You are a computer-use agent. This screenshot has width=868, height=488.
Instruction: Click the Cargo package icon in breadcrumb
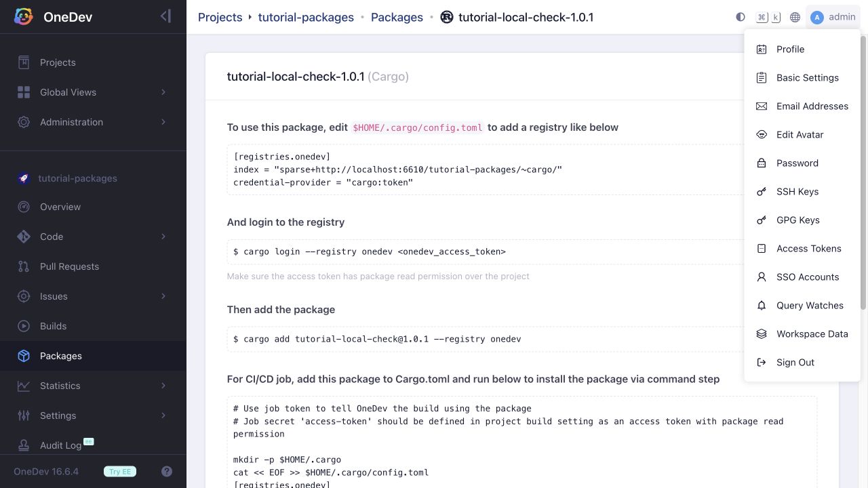[446, 17]
